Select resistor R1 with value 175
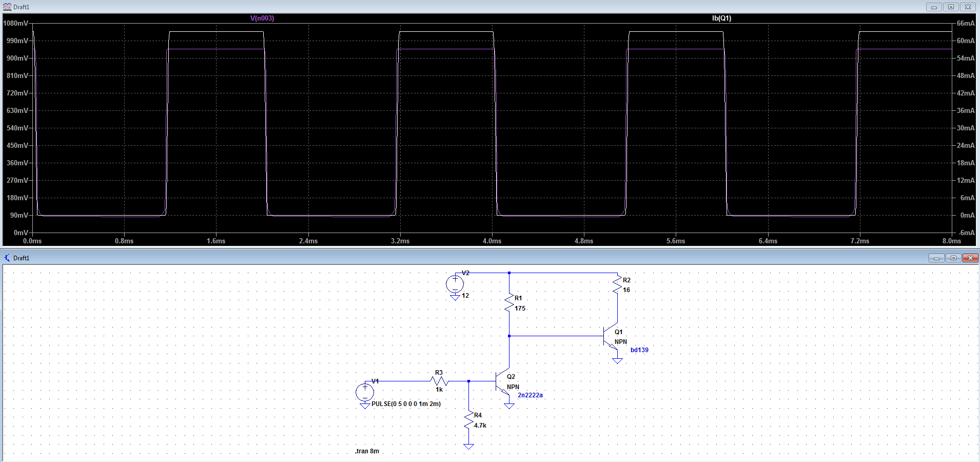Viewport: 980px width, 462px height. (509, 303)
